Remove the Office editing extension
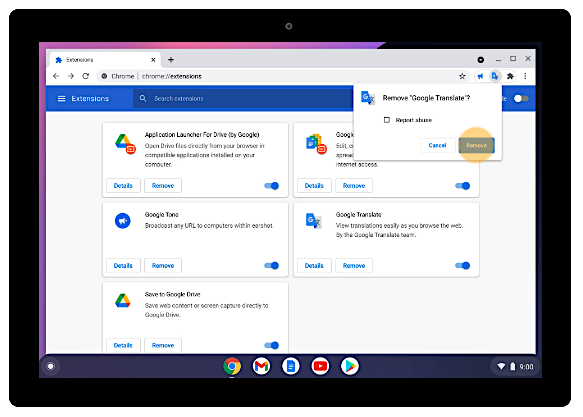This screenshot has width=583, height=417. click(x=354, y=186)
